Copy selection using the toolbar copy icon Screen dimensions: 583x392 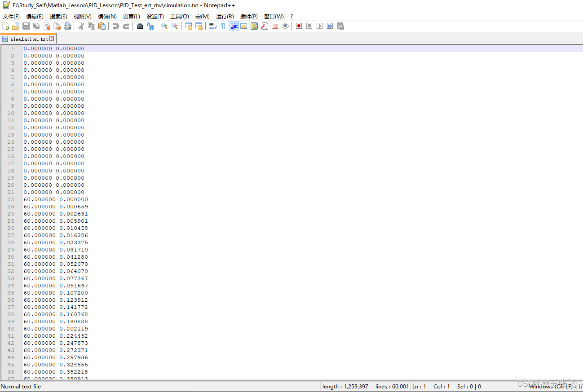[92, 26]
